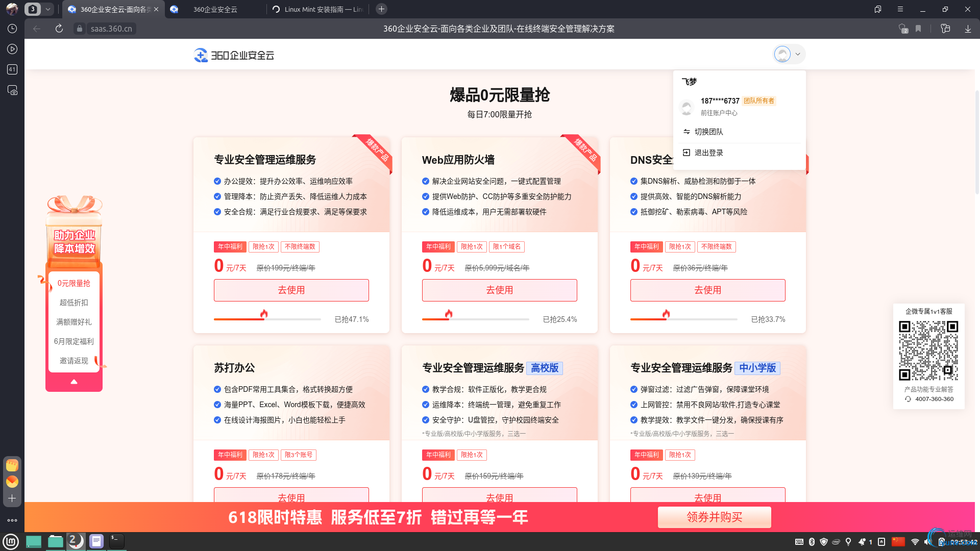Choose 退出登录 to log out
This screenshot has height=551, width=980.
(x=708, y=153)
